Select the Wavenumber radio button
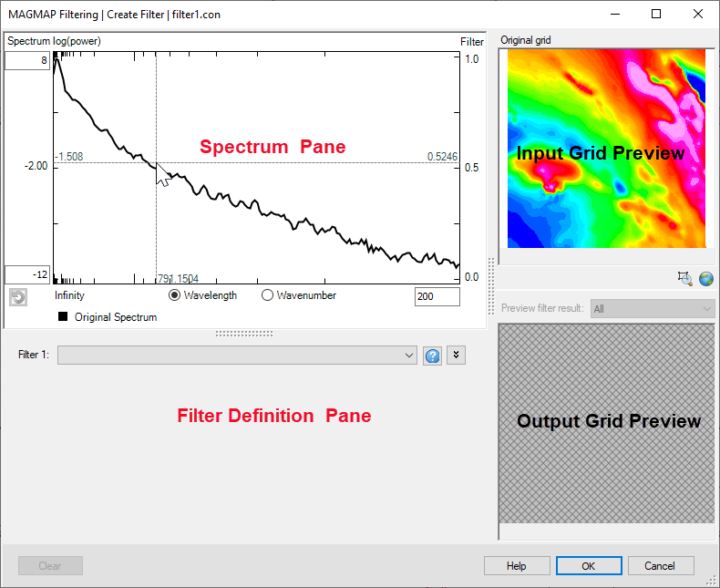720x588 pixels. click(267, 295)
